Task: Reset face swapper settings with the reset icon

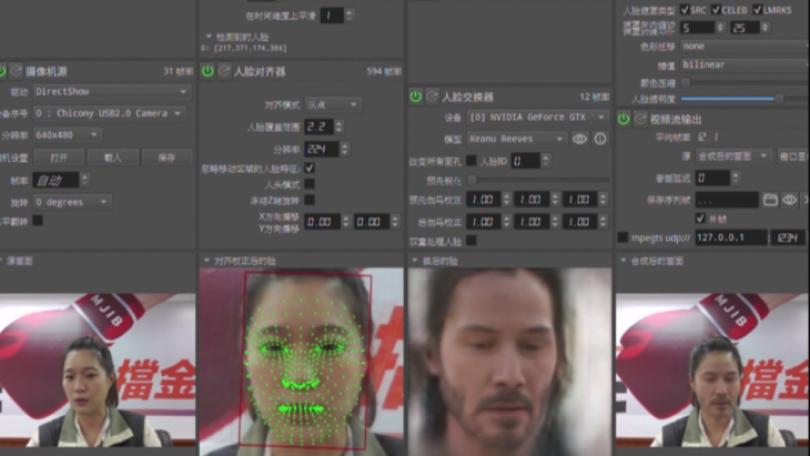Action: point(432,96)
